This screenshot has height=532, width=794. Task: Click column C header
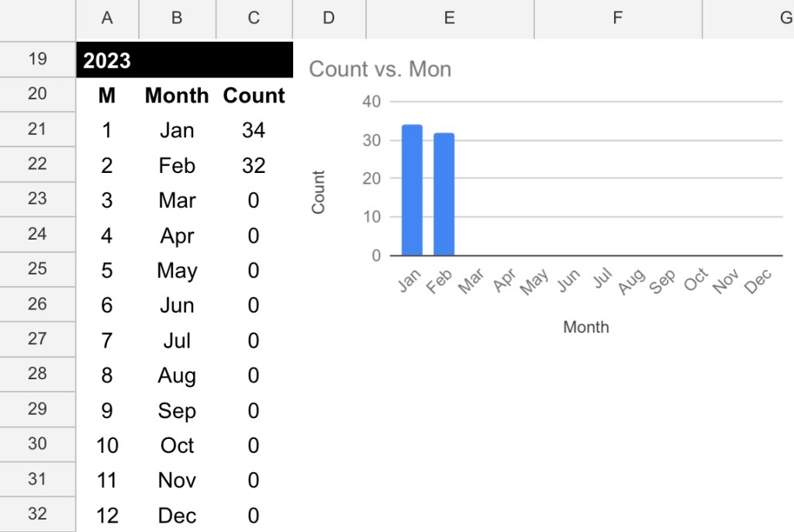[254, 19]
